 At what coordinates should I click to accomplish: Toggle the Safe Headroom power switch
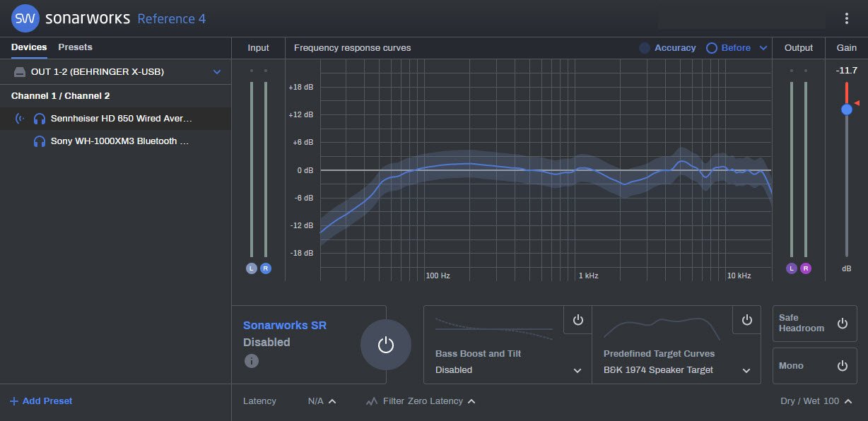pyautogui.click(x=842, y=324)
